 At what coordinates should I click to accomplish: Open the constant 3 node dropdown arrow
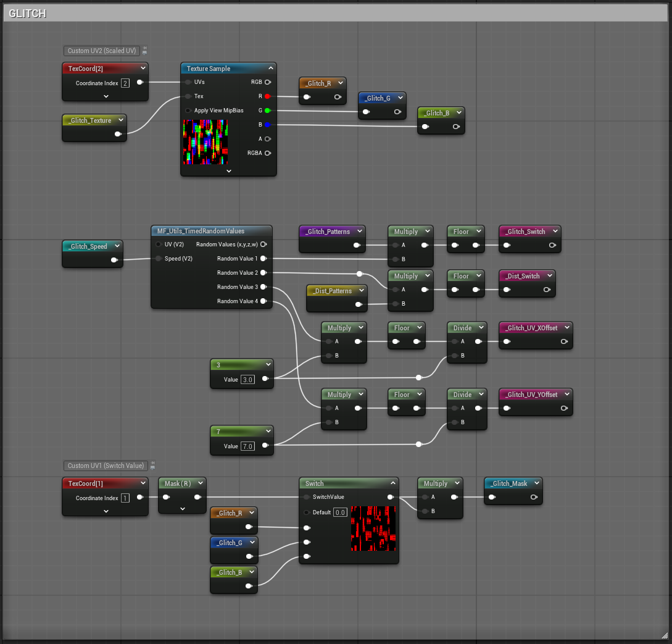coord(268,364)
